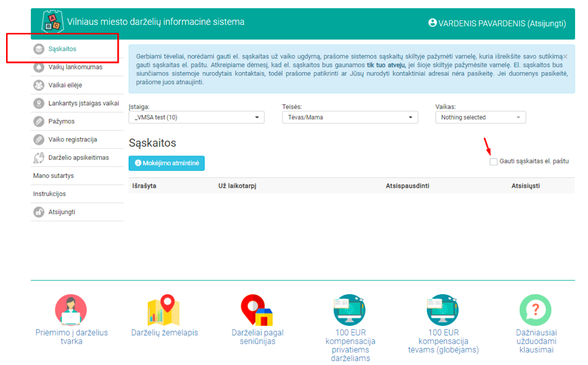Expand the Įstaiga dropdown

(196, 118)
